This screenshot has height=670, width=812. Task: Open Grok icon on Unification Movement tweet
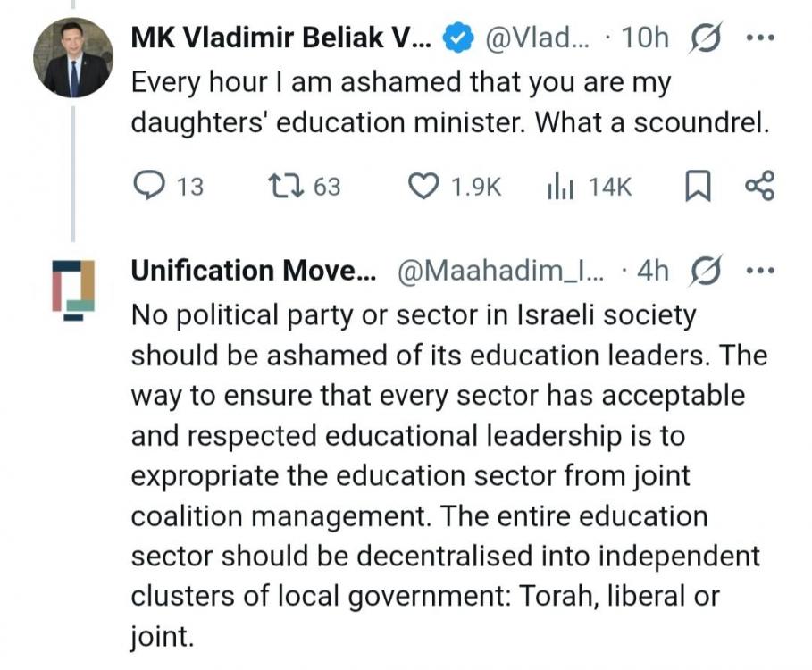tap(707, 271)
